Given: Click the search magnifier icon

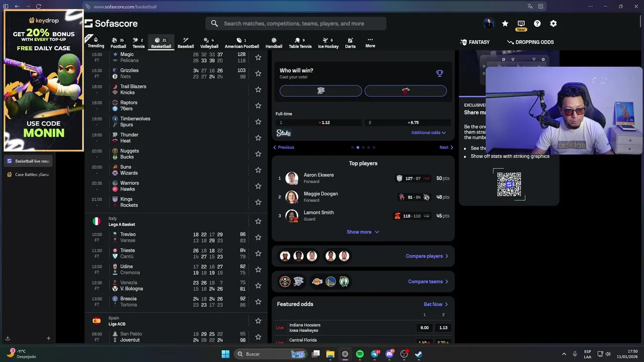Looking at the screenshot, I should pos(214,24).
